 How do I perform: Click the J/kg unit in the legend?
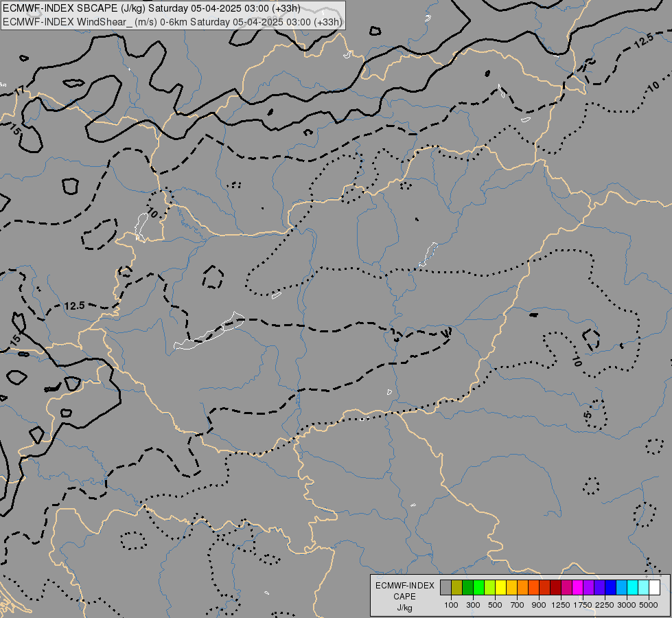[x=404, y=608]
